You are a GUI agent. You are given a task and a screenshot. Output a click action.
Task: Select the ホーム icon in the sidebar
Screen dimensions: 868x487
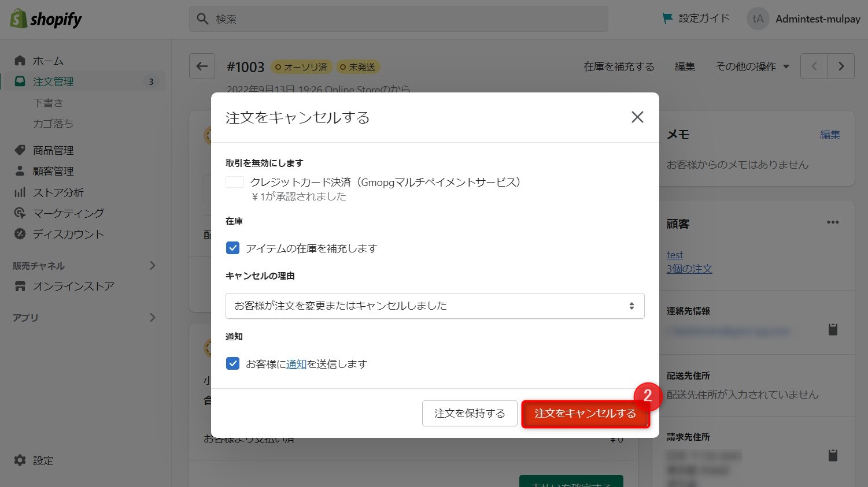click(20, 60)
